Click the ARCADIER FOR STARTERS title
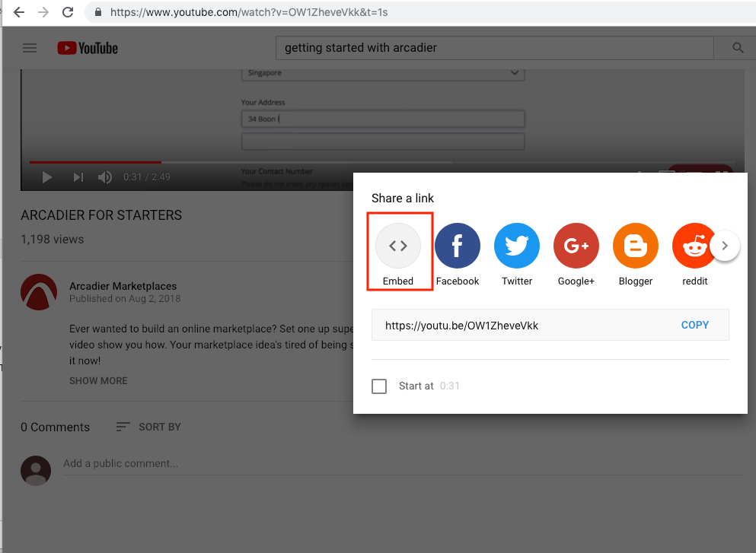The image size is (756, 553). click(x=101, y=215)
